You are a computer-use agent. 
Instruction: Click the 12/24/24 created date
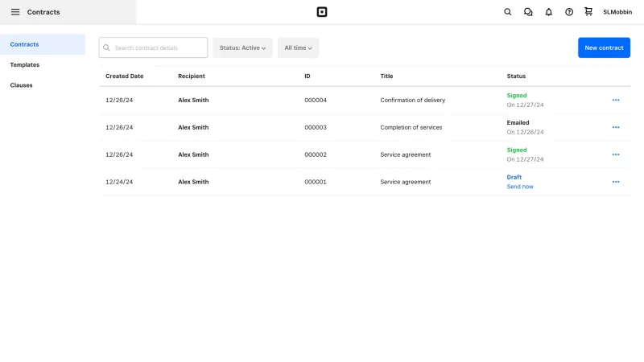tap(119, 182)
